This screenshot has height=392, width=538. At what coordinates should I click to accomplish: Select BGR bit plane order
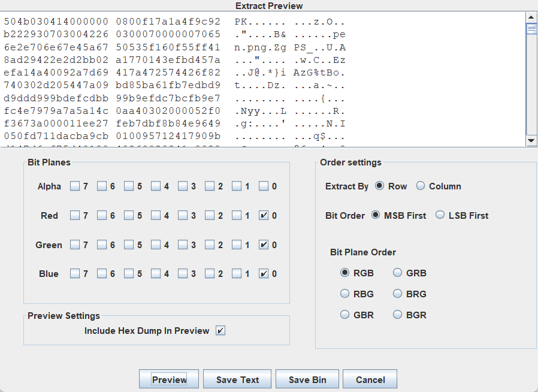pos(398,315)
